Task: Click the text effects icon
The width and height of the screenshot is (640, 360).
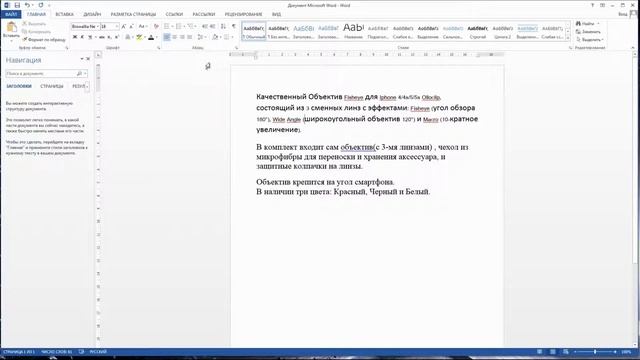Action: click(128, 37)
